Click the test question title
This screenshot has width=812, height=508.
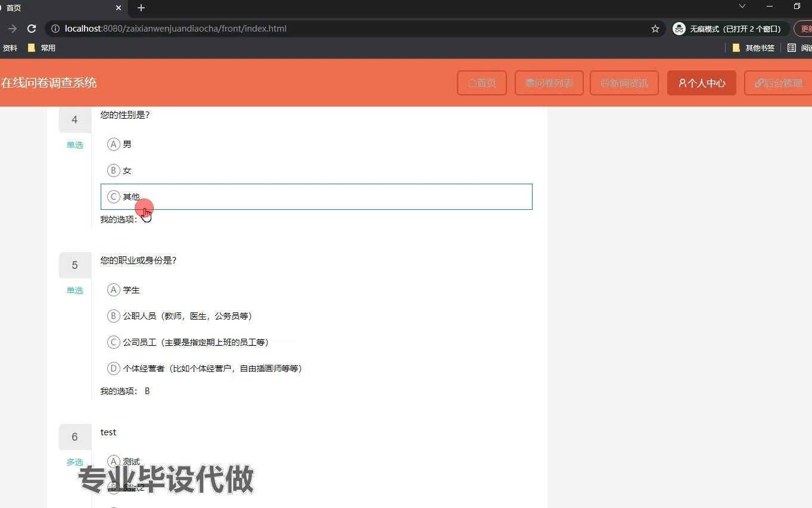(108, 432)
